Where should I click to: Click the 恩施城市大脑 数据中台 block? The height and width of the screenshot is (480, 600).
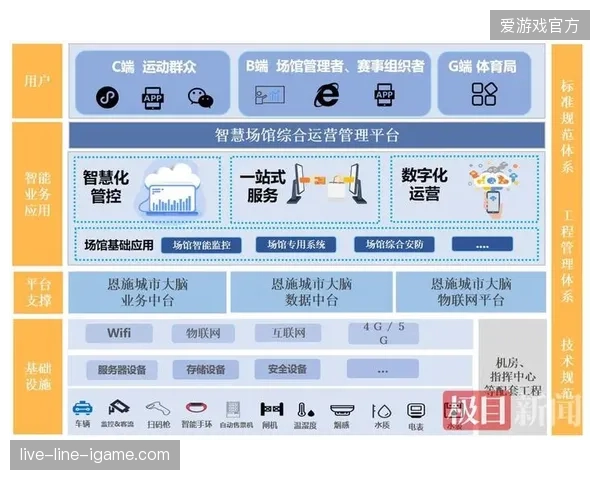311,292
